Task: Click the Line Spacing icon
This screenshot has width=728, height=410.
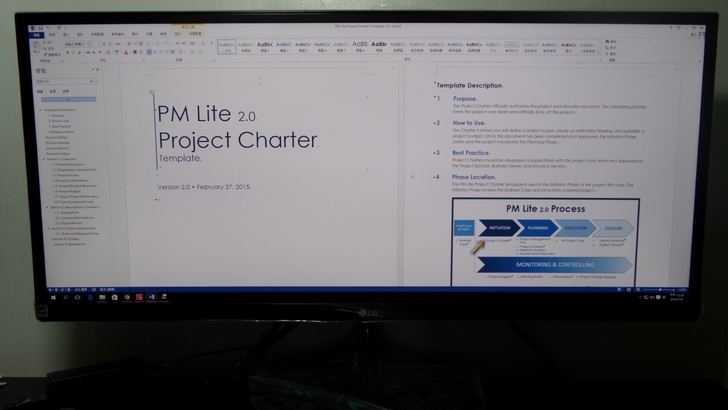Action: tap(181, 52)
